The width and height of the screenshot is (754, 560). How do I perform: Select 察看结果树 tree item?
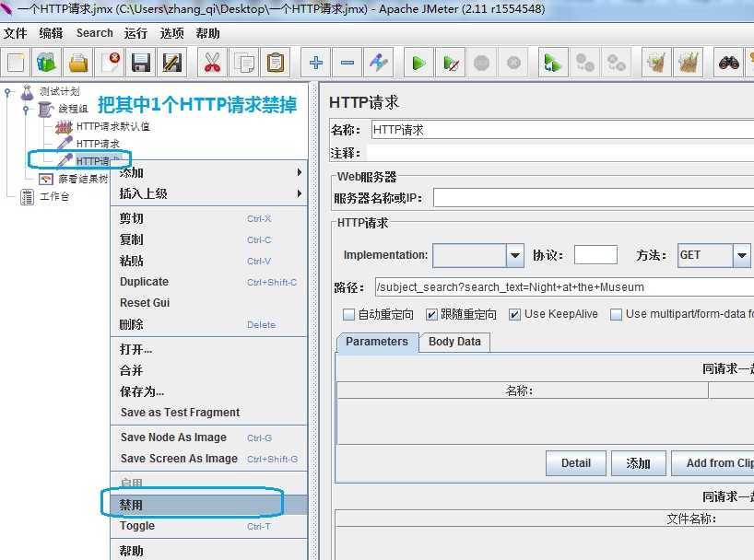[x=83, y=179]
